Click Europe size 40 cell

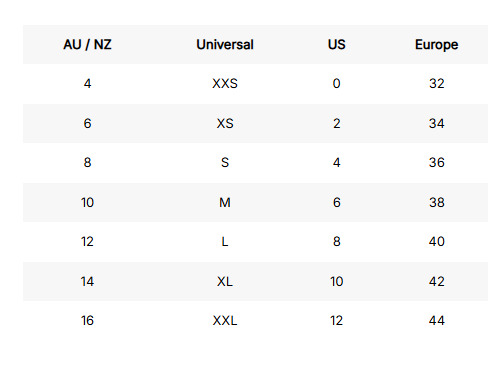(437, 241)
